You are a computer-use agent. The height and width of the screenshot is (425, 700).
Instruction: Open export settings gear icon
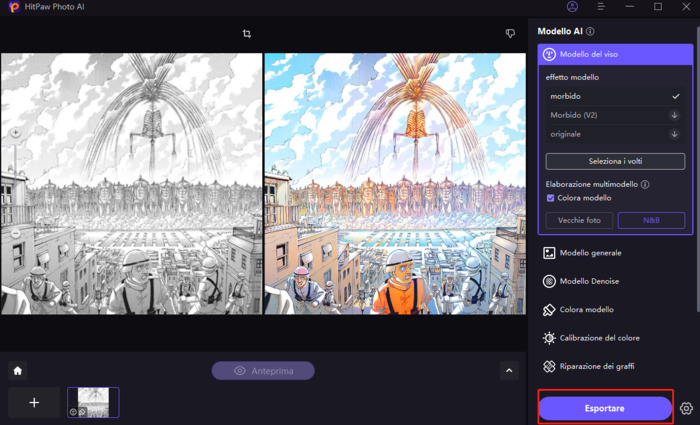point(686,408)
